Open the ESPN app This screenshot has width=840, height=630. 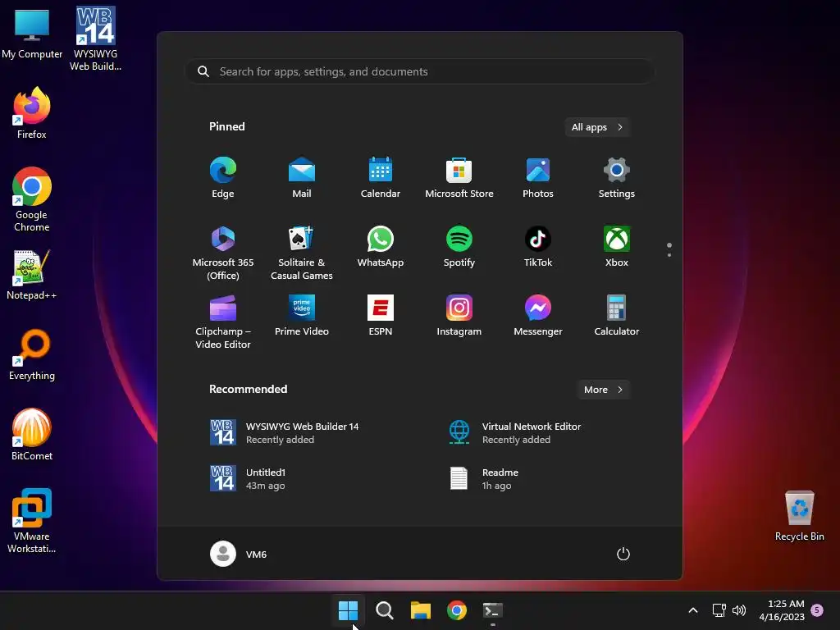coord(381,316)
